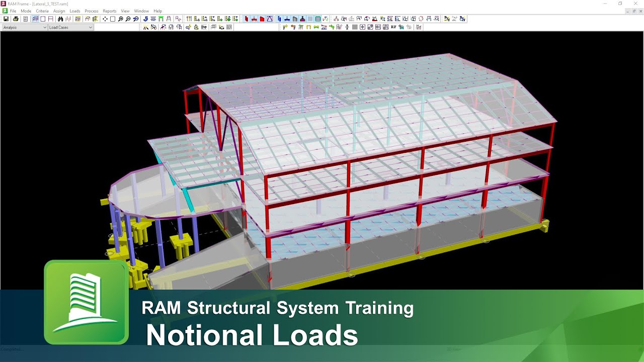This screenshot has width=644, height=362.
Task: Open the Criteria menu
Action: coord(42,11)
